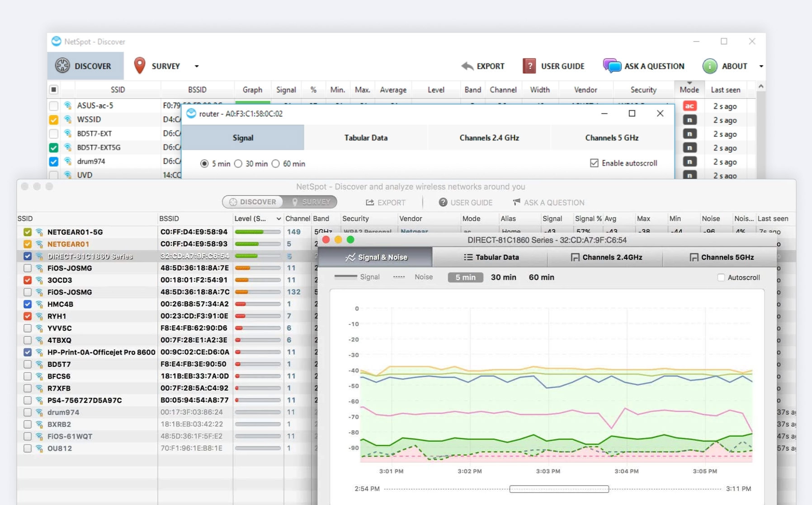The height and width of the screenshot is (505, 812).
Task: Click the Survey map pin icon
Action: (x=140, y=65)
